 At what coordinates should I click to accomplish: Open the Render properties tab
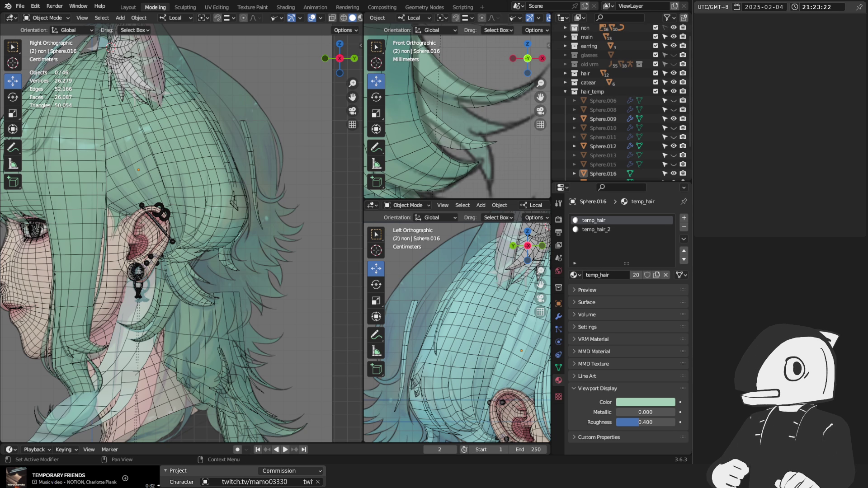pyautogui.click(x=558, y=220)
